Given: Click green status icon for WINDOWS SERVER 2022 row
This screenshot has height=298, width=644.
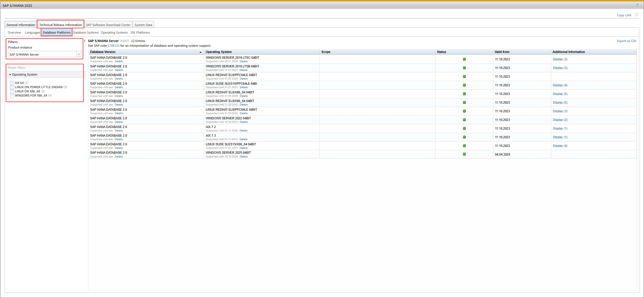Looking at the screenshot, I should tap(464, 120).
